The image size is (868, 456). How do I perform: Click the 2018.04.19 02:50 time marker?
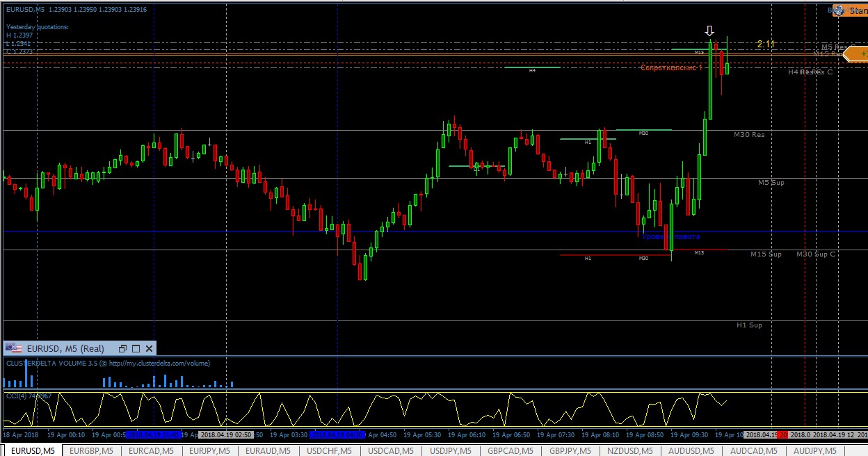225,434
